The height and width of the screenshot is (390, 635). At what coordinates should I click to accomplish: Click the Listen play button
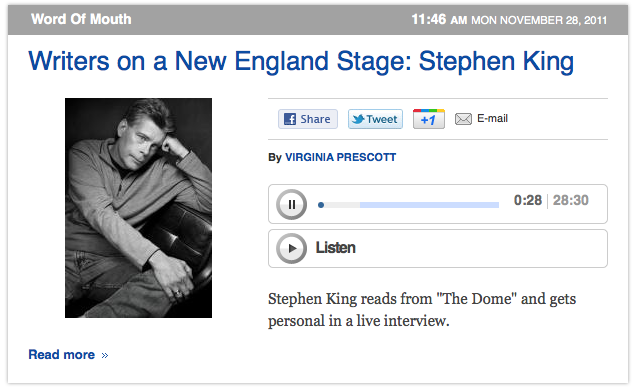[291, 248]
